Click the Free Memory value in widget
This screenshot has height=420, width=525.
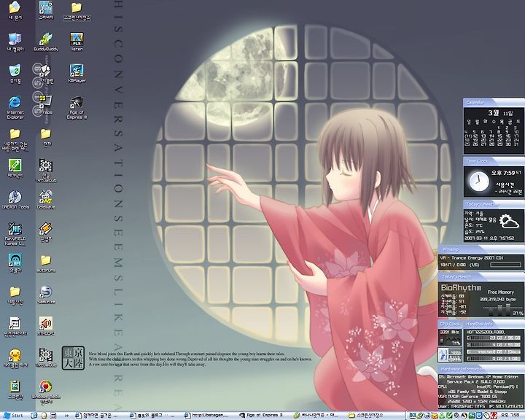click(x=497, y=299)
